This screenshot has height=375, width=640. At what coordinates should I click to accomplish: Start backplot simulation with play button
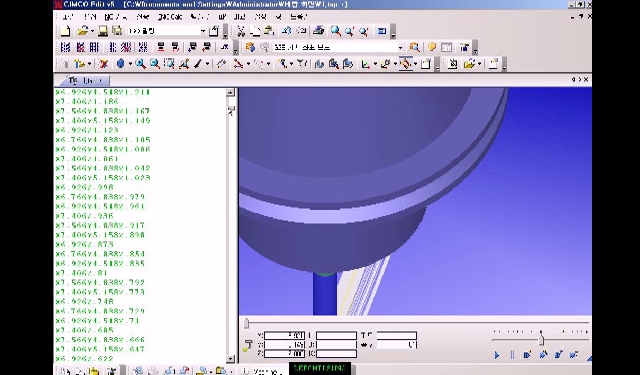point(497,355)
